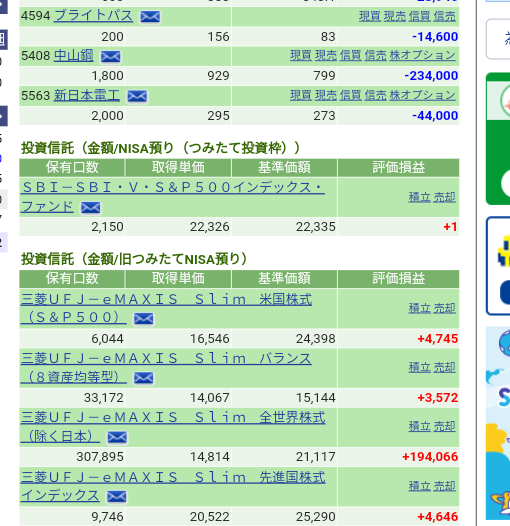The height and width of the screenshot is (526, 510).
Task: Open eMAXIS Slim 全世界株式 fund link
Action: [173, 427]
